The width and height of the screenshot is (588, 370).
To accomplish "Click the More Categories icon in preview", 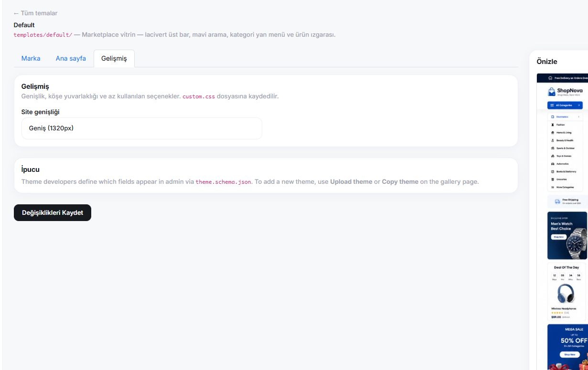I will pyautogui.click(x=553, y=187).
